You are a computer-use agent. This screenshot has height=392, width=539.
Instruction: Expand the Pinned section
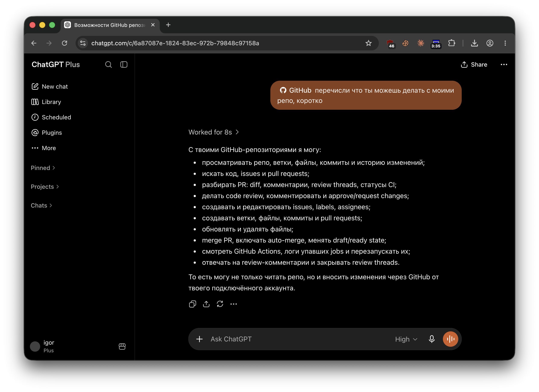click(x=43, y=168)
